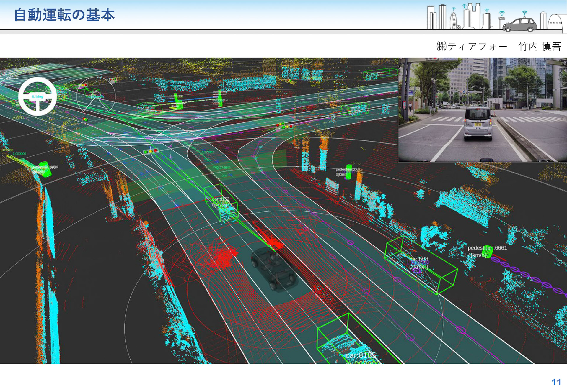Viewport: 567px width, 392px height.
Task: Select the steering wheel indicator showing 0.1deg
Action: pos(38,97)
